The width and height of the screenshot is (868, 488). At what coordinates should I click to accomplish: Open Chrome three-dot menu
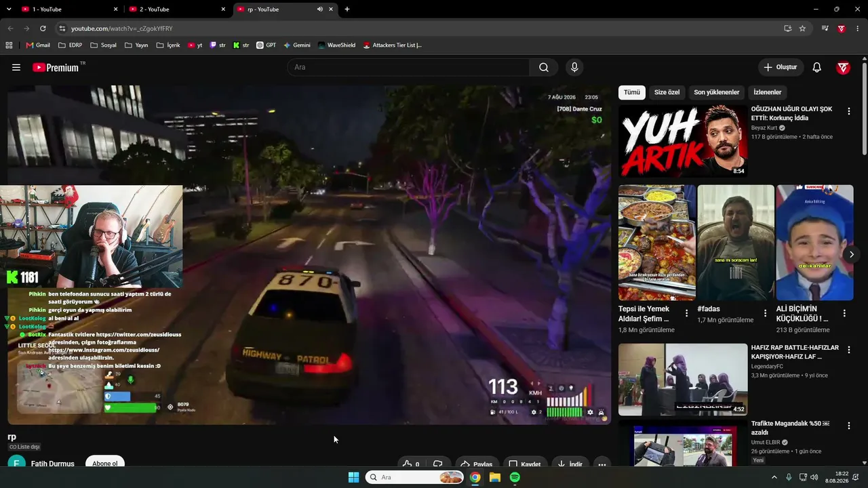click(858, 28)
